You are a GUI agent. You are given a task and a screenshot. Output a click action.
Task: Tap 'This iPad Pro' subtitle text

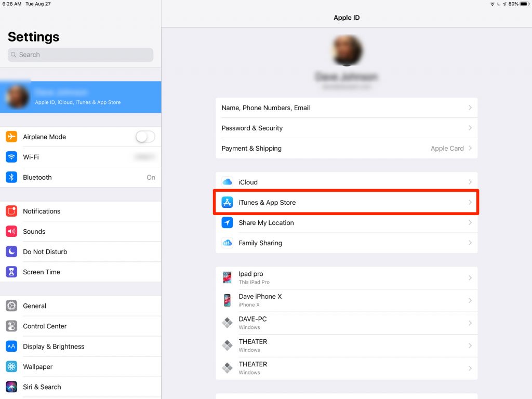coord(254,282)
